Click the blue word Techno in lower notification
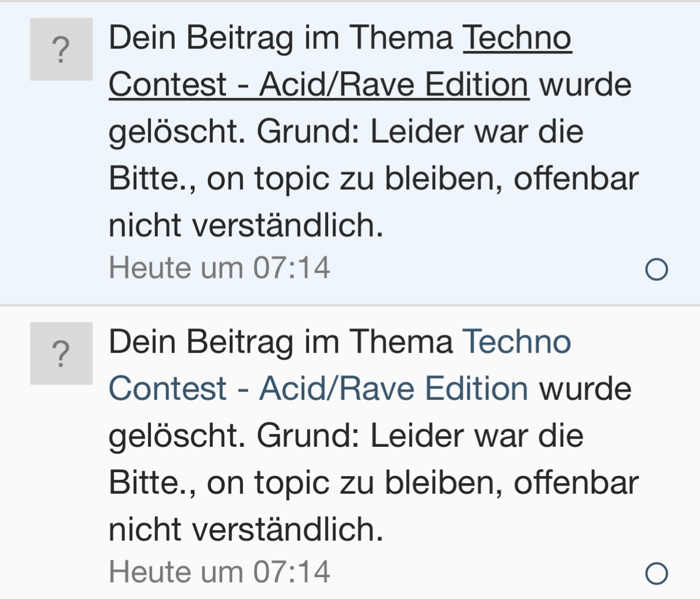Screen dimensions: 700x599 click(x=517, y=341)
